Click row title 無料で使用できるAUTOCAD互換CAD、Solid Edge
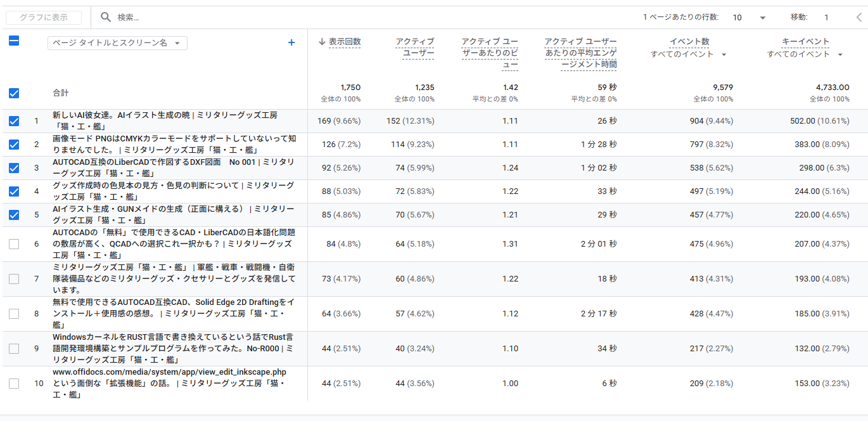Screen dimensions: 868x421 174,314
